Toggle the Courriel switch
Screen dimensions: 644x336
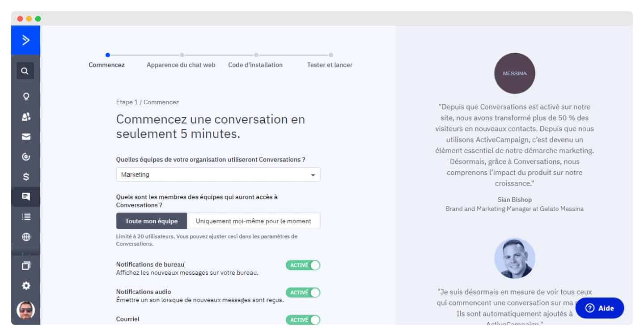click(303, 320)
